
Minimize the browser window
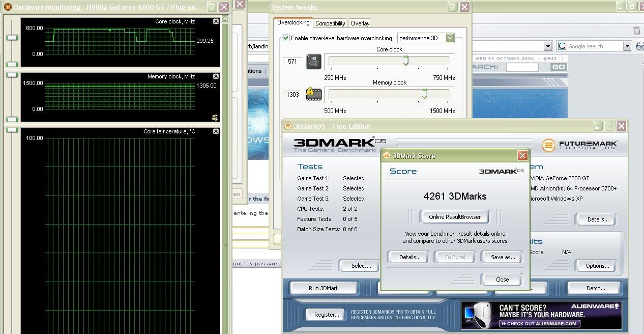pos(621,7)
